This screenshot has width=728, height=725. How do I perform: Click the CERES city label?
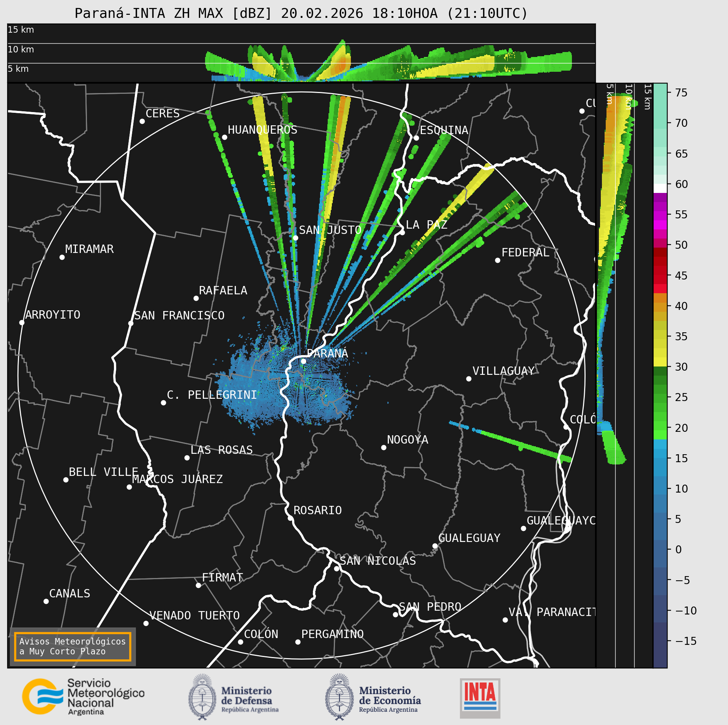tap(163, 114)
